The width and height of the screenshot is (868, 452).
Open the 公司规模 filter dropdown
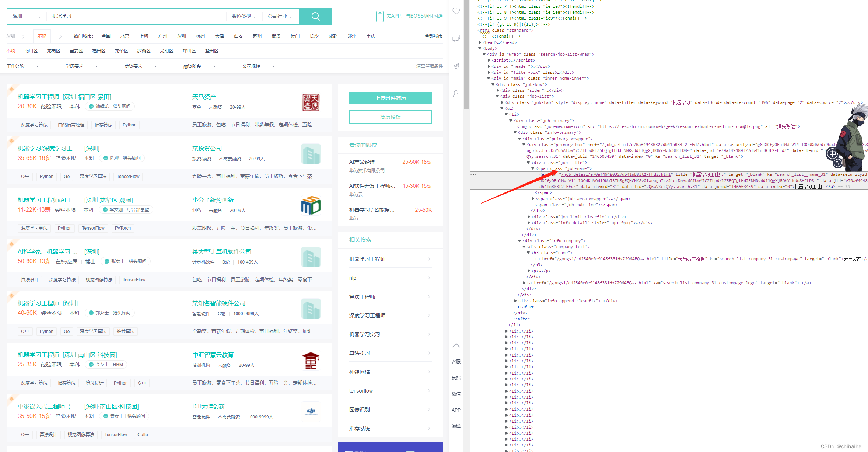coord(258,66)
